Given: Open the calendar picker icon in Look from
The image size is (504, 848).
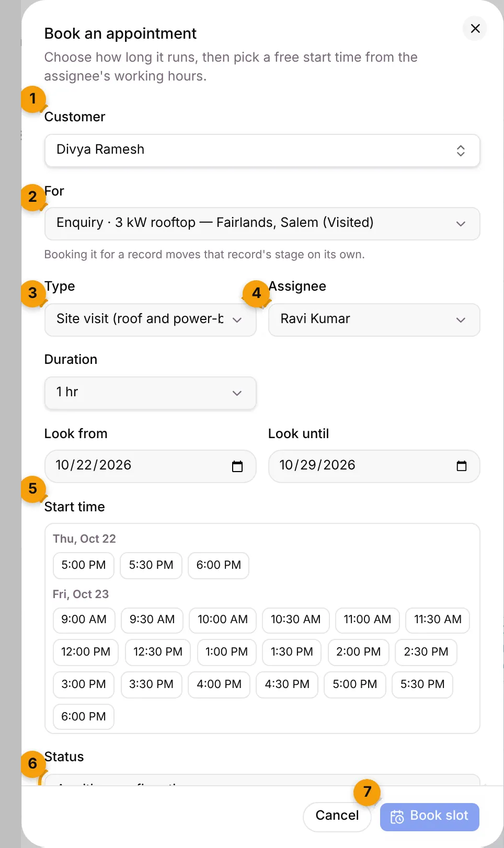Looking at the screenshot, I should pyautogui.click(x=237, y=466).
